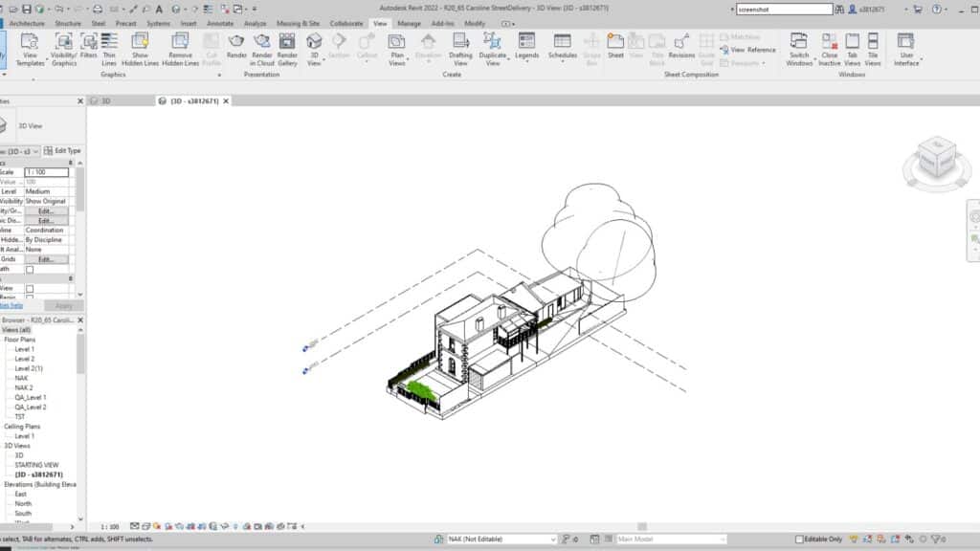This screenshot has width=980, height=551.
Task: Click the Sheet tool
Action: (615, 46)
